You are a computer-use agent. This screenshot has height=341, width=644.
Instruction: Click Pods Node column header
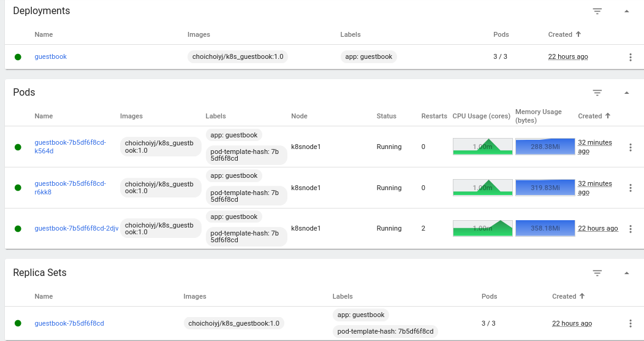point(300,116)
